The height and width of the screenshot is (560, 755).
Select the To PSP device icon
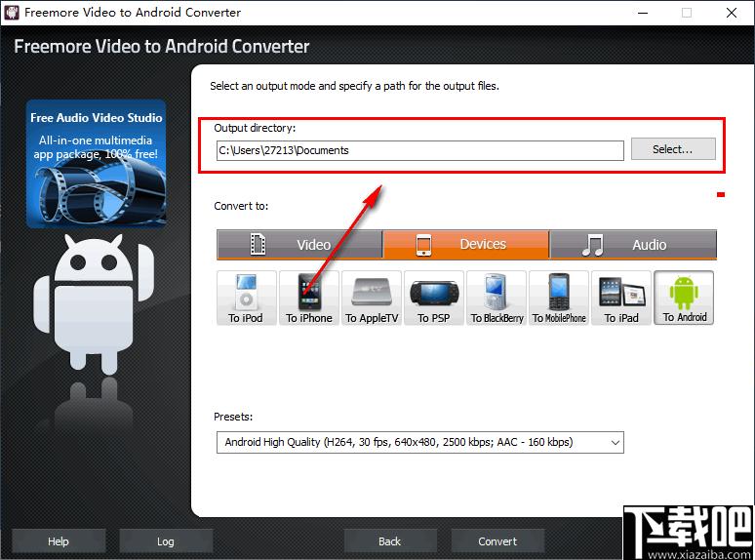click(434, 299)
